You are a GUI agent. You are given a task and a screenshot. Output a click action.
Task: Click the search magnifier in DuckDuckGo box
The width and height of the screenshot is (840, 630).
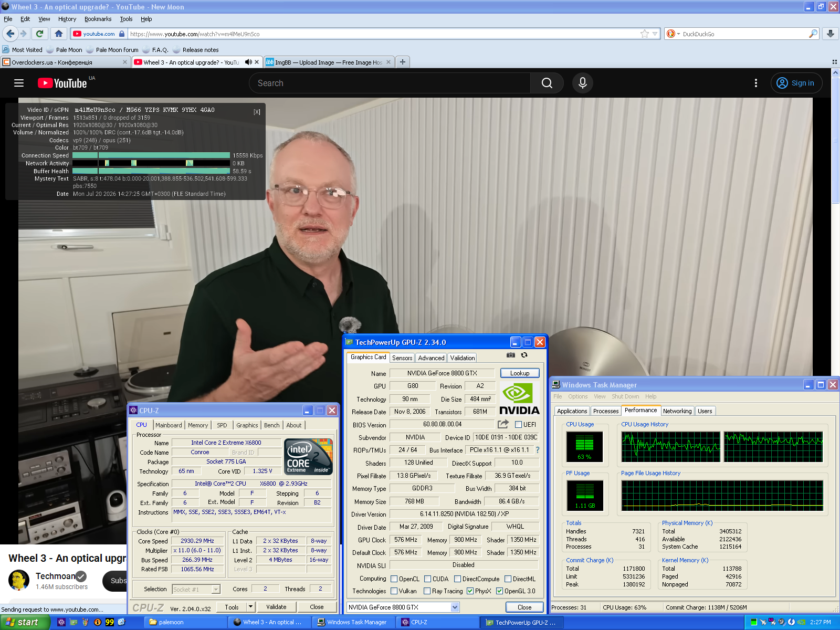click(x=813, y=34)
